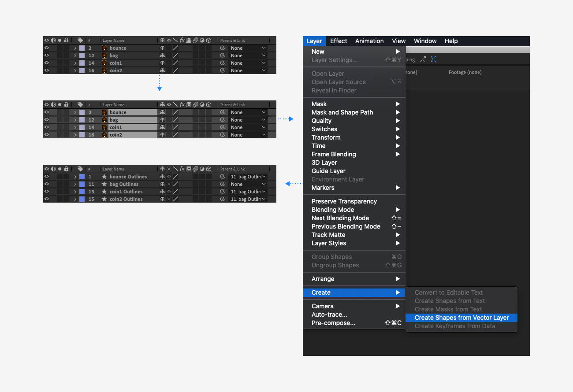This screenshot has height=392, width=573.
Task: Hide the bounce Outlines layer with its eye
Action: [46, 177]
